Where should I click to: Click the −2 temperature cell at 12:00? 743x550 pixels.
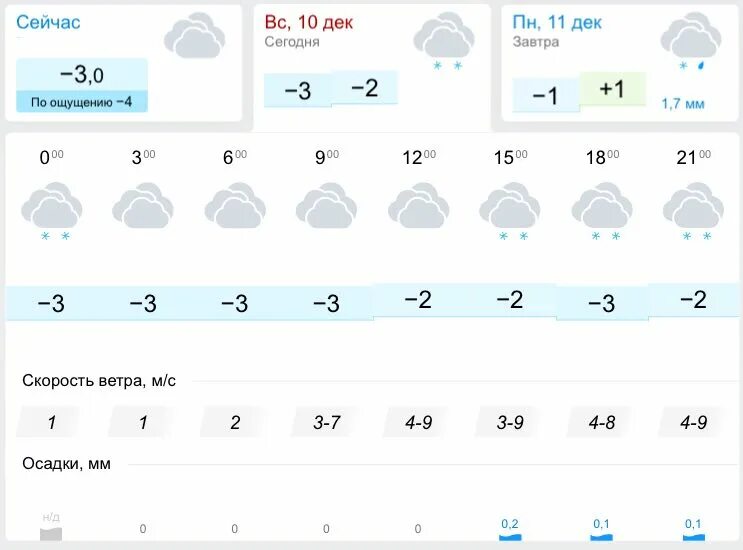418,300
